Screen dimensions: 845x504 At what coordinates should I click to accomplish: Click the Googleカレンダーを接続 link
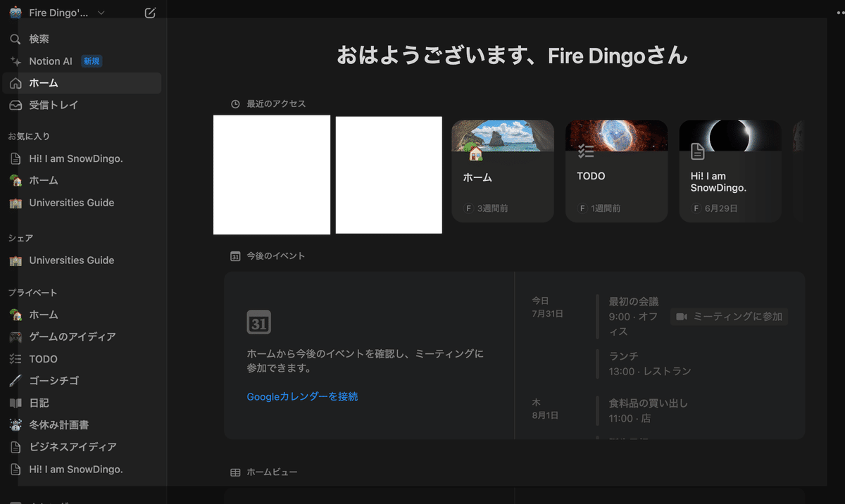[x=301, y=396]
